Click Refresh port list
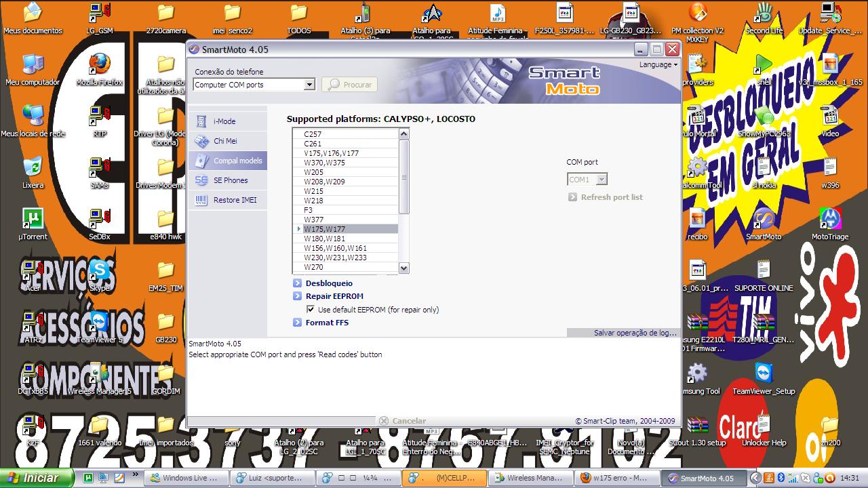Viewport: 868px width, 488px height. 605,197
